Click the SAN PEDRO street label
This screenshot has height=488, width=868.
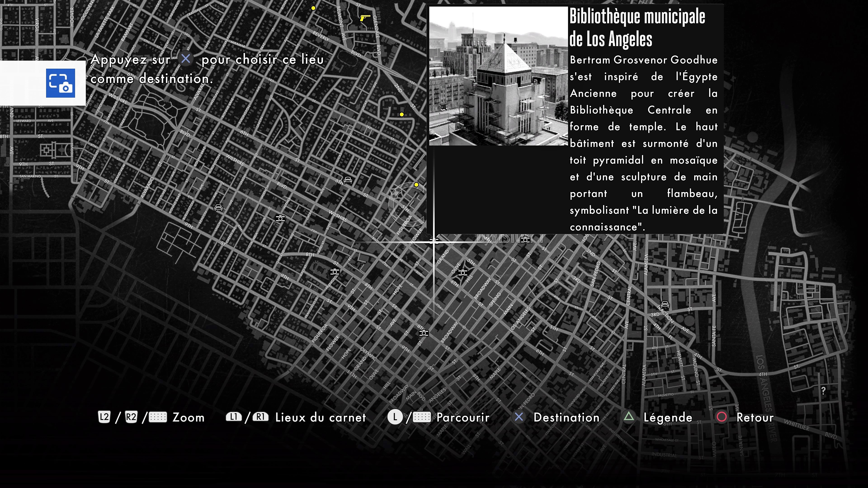(x=595, y=274)
